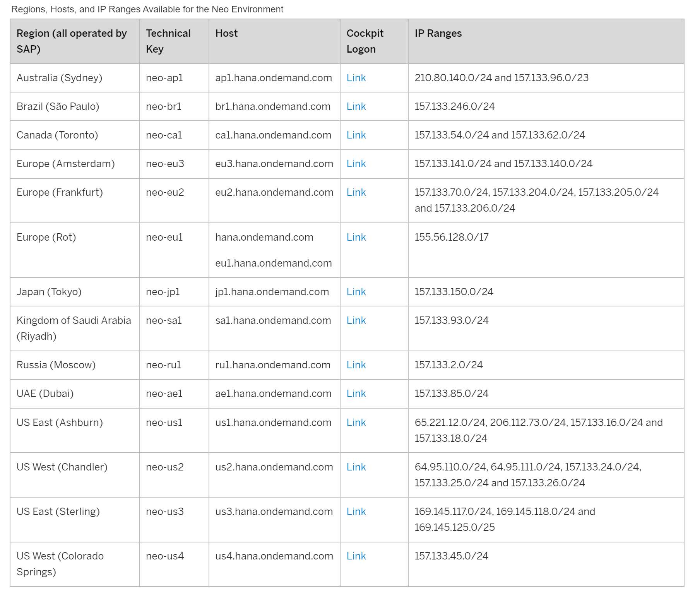Open the Cockpit Logon link for UAE (Dubai)
Image resolution: width=700 pixels, height=597 pixels.
[x=356, y=393]
